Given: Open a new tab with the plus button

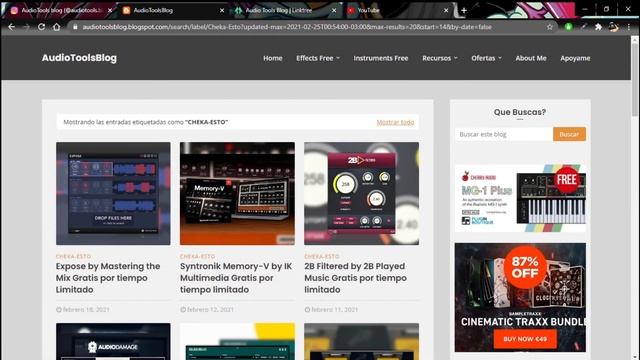Looking at the screenshot, I should 464,11.
